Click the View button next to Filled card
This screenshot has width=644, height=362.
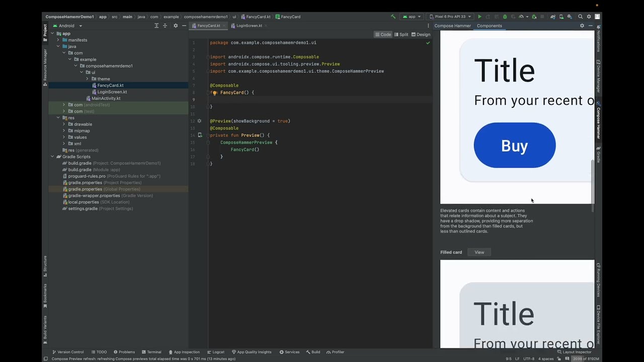pos(479,252)
